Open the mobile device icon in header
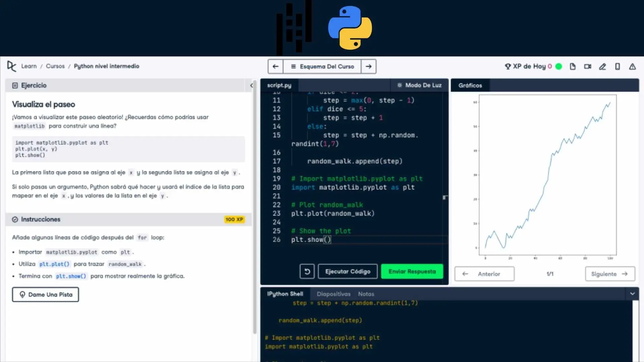644x362 pixels. [618, 66]
